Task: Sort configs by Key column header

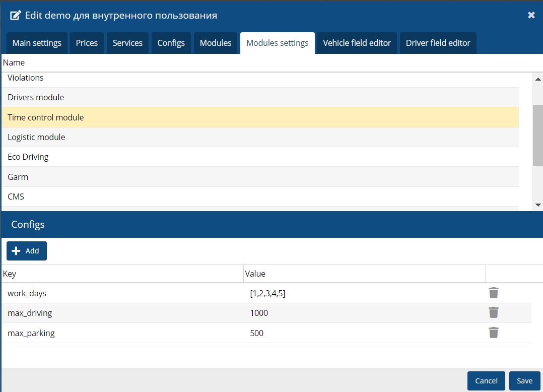Action: [10, 274]
